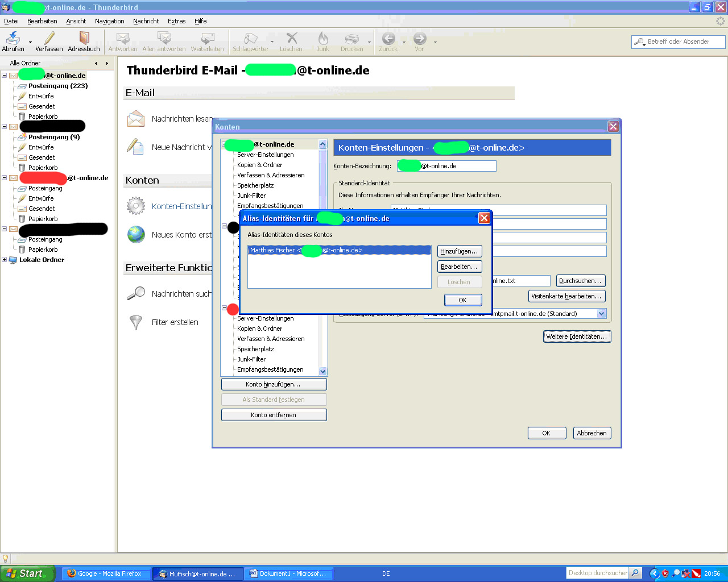Select the Matthias Fischer alias identity entry
Image resolution: width=728 pixels, height=582 pixels.
[340, 250]
